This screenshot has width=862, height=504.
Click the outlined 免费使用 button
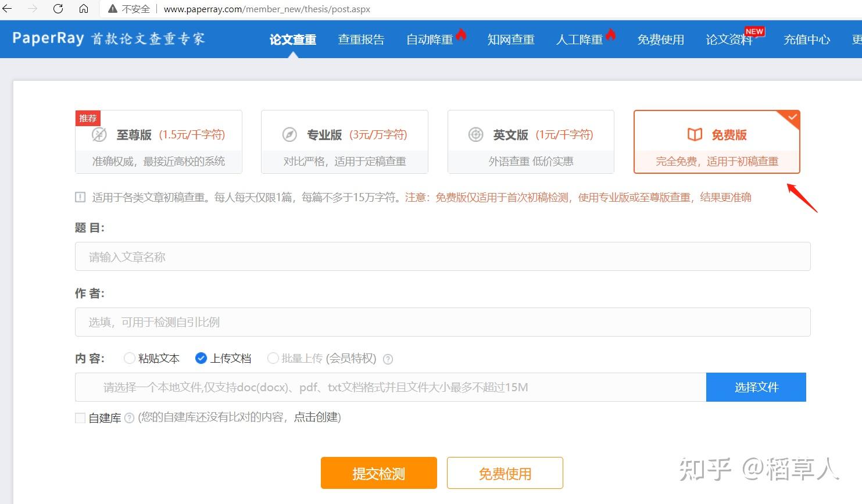pyautogui.click(x=505, y=473)
